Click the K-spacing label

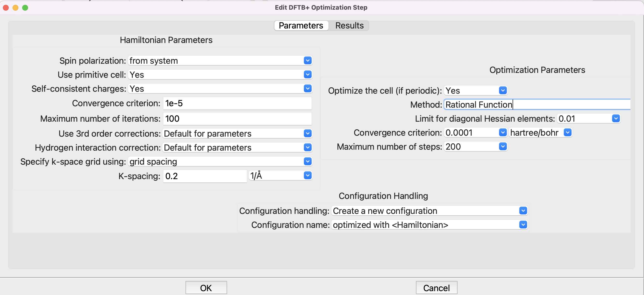(139, 176)
